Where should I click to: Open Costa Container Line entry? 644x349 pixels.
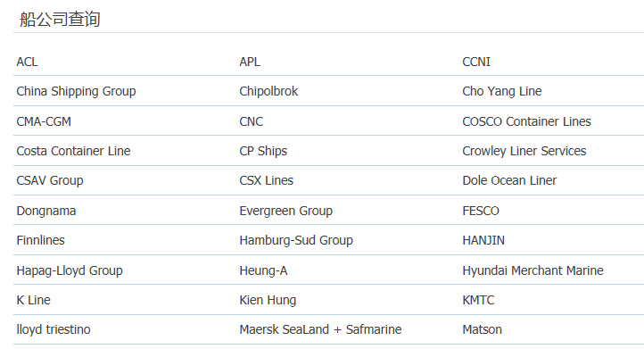73,151
